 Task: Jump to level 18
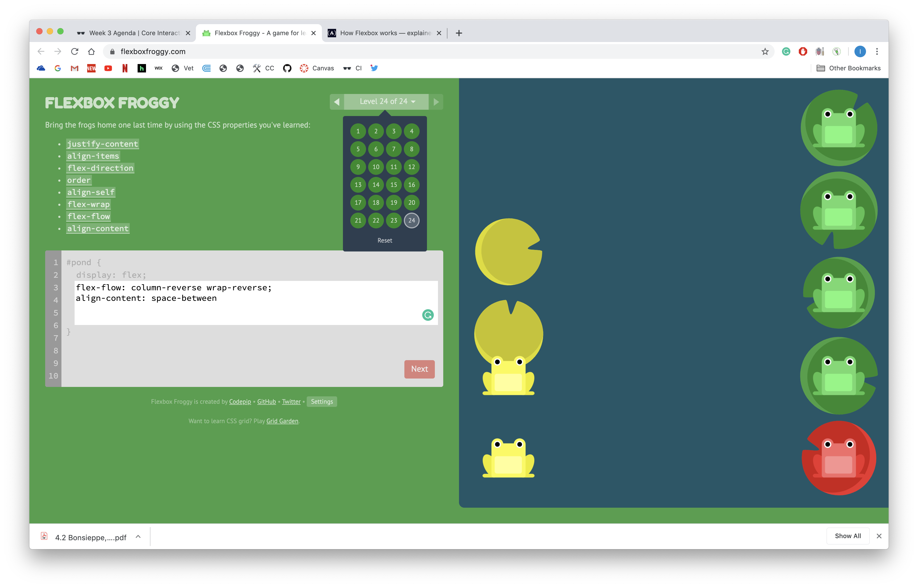click(376, 203)
